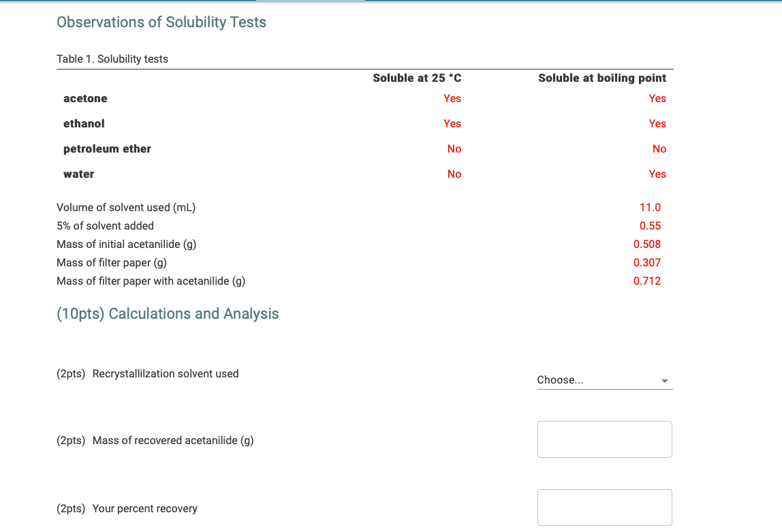Click the Calculations and Analysis heading
782x532 pixels.
[168, 313]
